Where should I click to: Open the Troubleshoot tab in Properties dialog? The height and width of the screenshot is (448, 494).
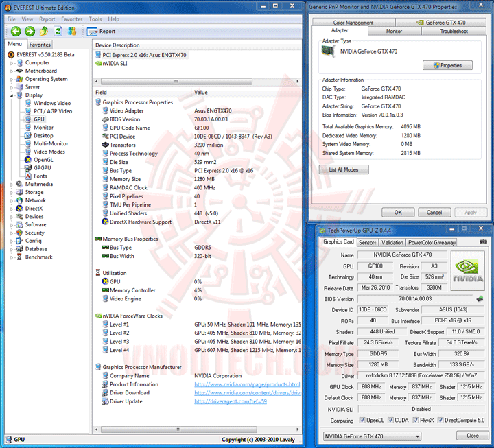454,31
